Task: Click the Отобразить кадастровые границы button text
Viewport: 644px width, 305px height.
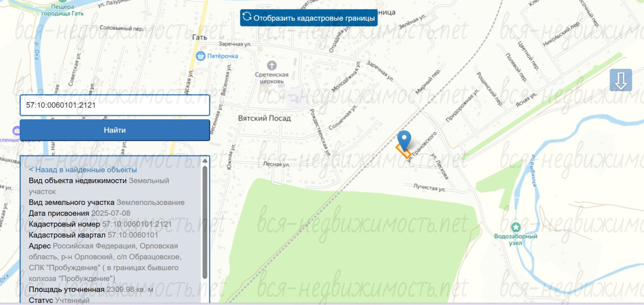Action: pos(314,19)
